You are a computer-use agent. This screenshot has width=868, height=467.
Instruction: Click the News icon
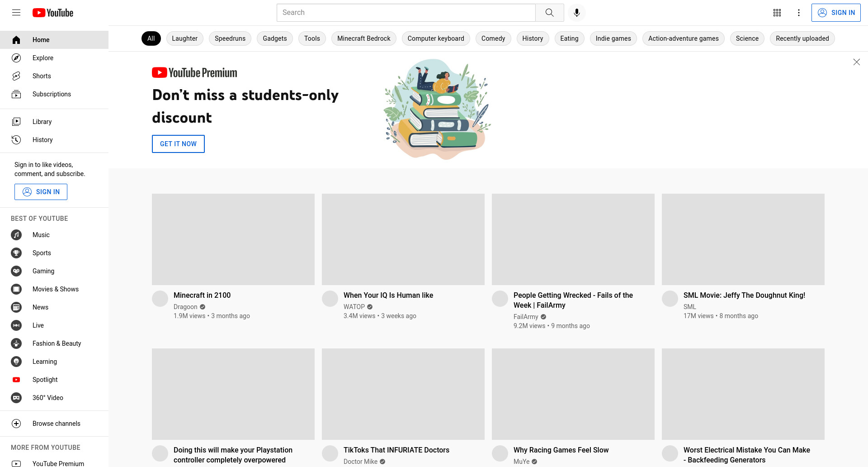click(x=16, y=307)
